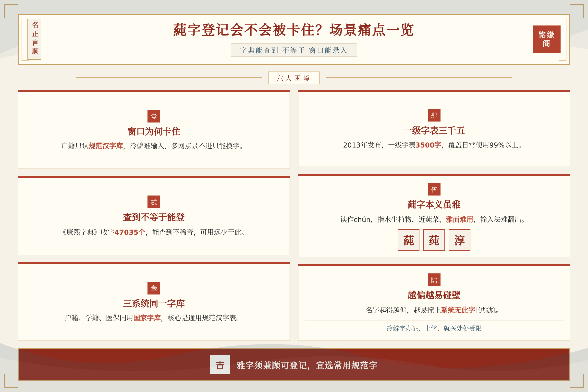Click the 铭缘阁 red seal logo
Viewport: 588px width, 392px height.
pyautogui.click(x=547, y=39)
